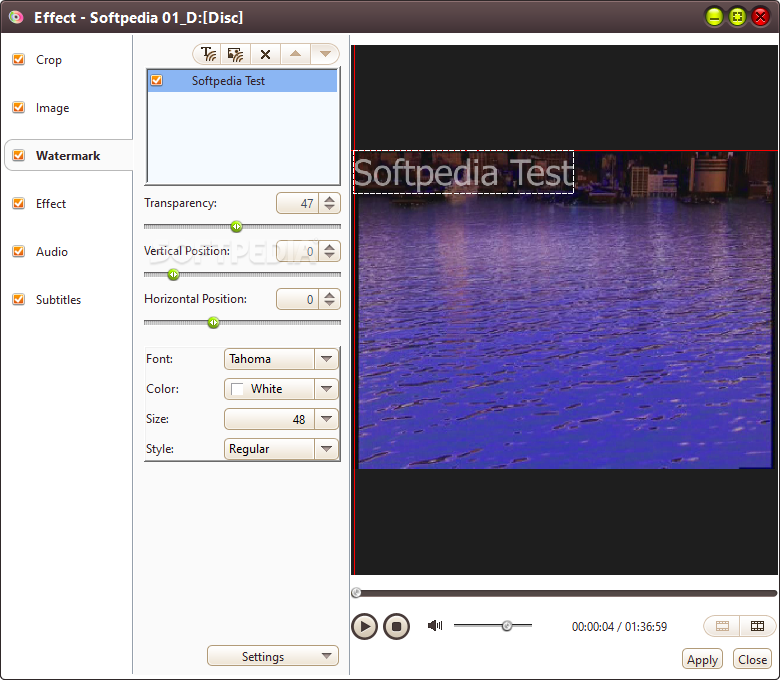Increase Vertical Position with up arrow
780x680 pixels.
click(x=329, y=247)
